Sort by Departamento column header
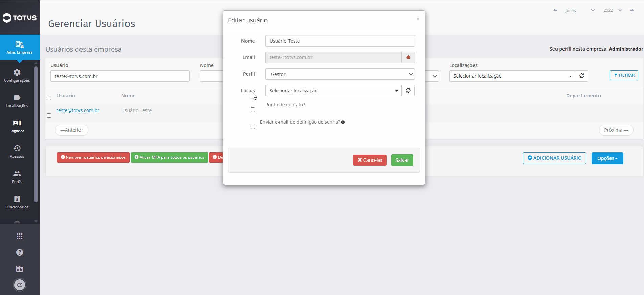 click(x=583, y=96)
